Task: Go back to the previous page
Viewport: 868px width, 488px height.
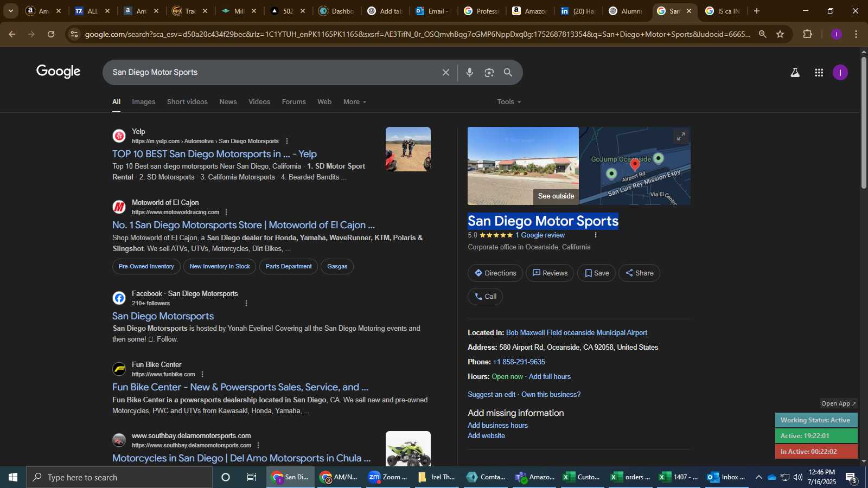Action: pos(12,34)
